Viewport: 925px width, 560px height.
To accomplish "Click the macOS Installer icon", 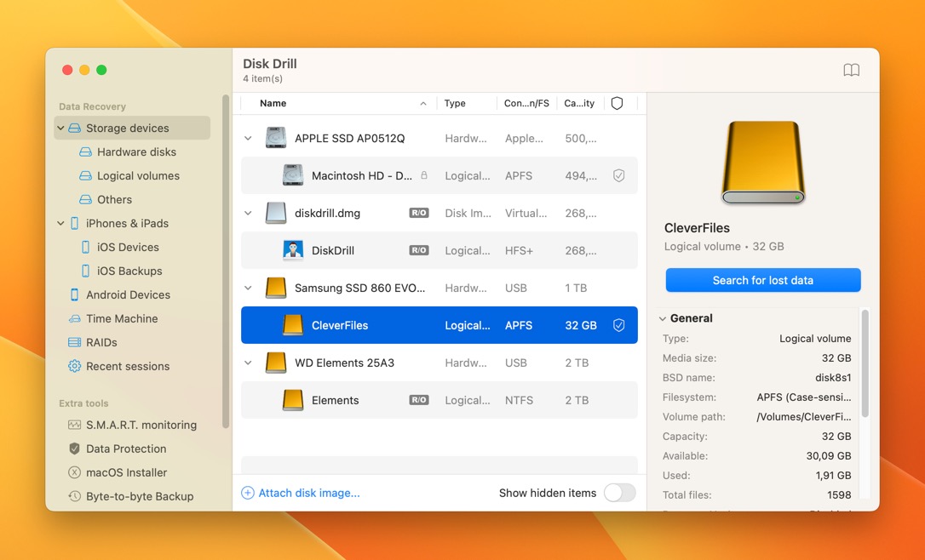I will coord(74,472).
